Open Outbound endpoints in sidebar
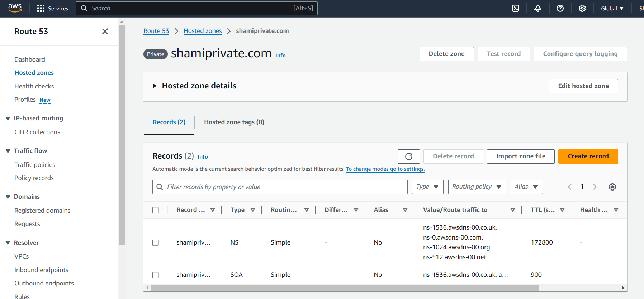The image size is (644, 299). [x=44, y=283]
